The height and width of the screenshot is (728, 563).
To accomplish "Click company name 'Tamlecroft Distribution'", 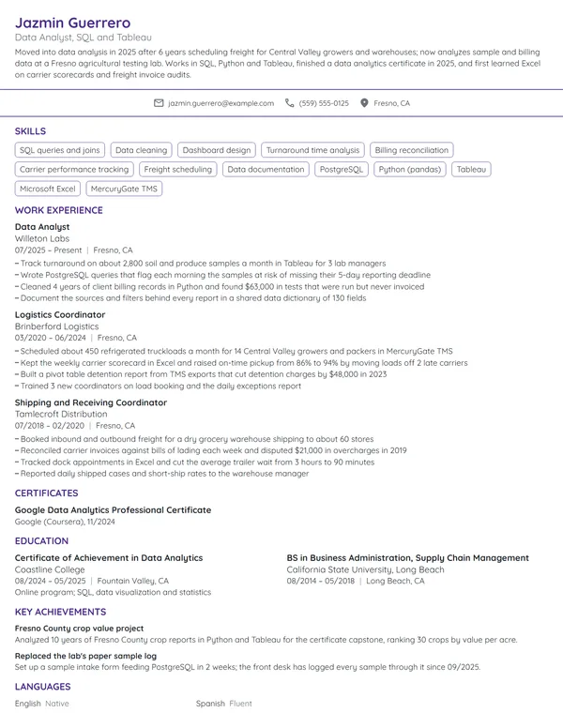I will tap(61, 414).
